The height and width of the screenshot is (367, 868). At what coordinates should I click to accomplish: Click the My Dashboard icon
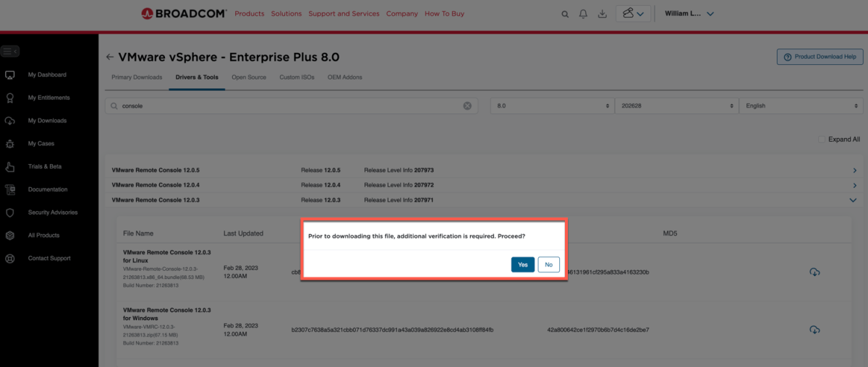[x=10, y=74]
